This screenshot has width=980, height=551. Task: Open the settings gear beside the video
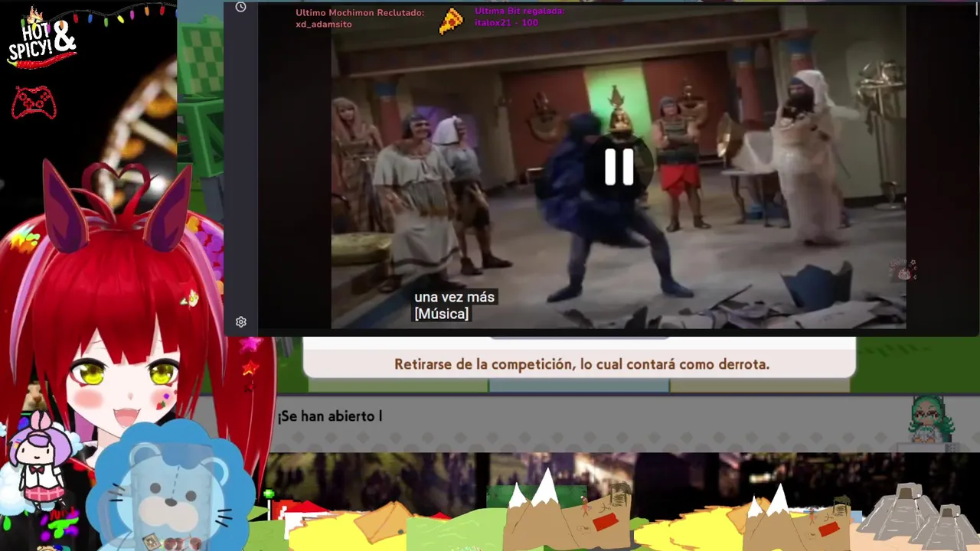tap(241, 322)
